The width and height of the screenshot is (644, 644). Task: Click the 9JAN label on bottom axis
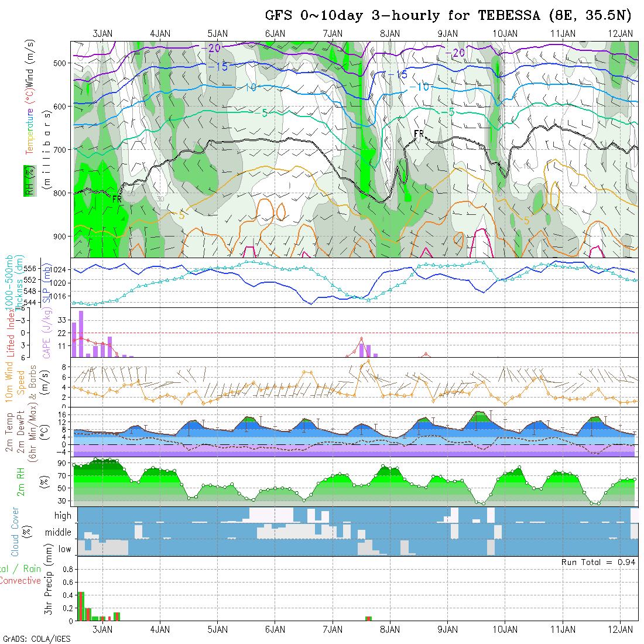[x=448, y=629]
